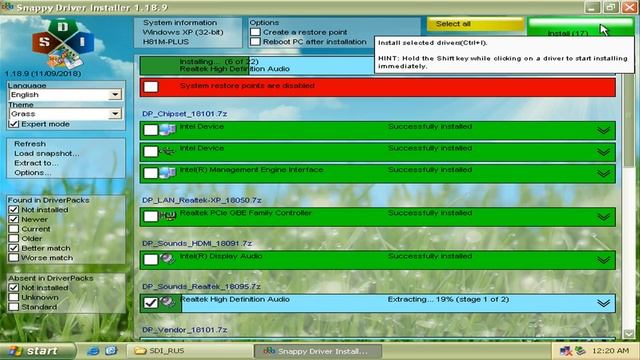
Task: Tick the System restore points disabled checkbox
Action: (x=151, y=87)
